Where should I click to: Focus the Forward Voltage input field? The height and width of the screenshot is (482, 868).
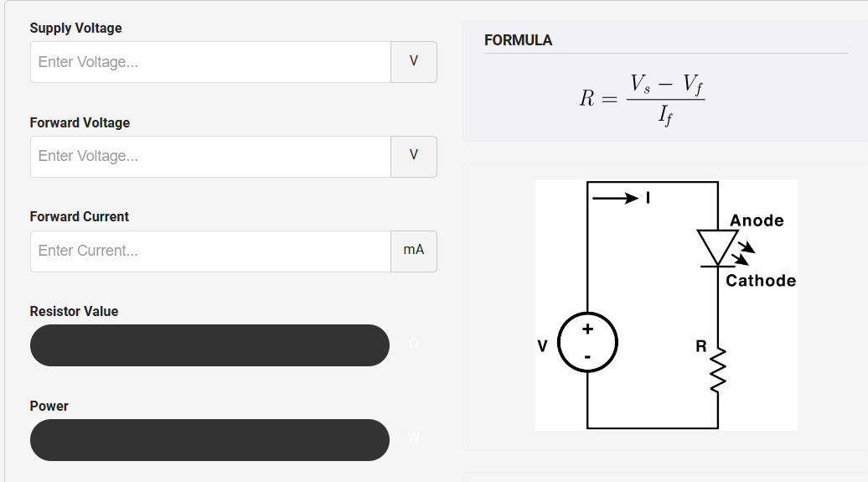tap(210, 157)
